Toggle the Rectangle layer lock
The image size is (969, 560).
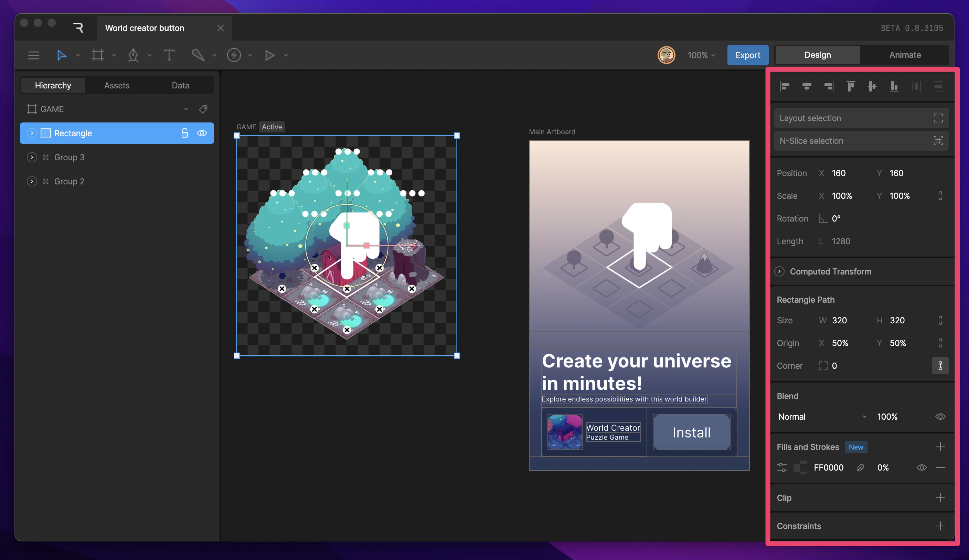click(x=184, y=133)
